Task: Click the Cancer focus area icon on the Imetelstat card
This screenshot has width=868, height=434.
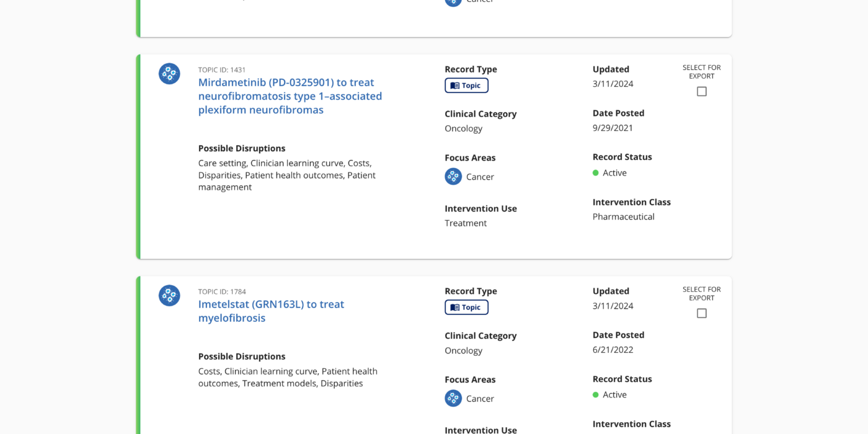Action: pos(453,398)
